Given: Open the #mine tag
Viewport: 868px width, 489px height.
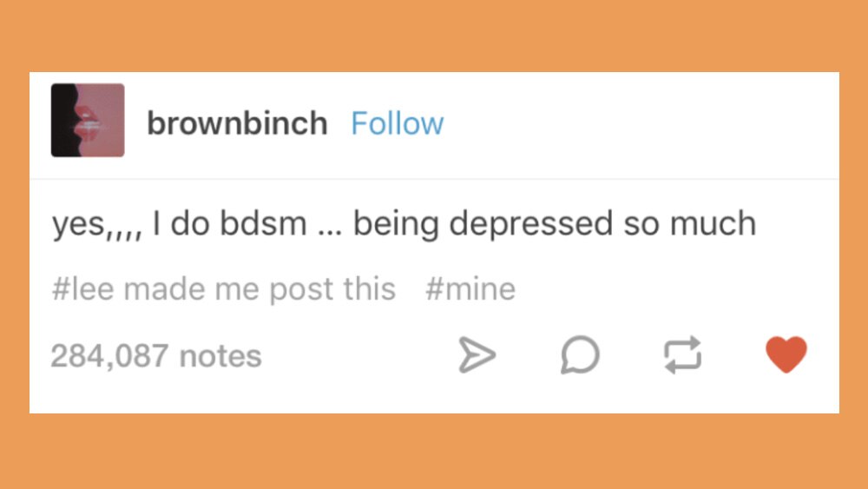Looking at the screenshot, I should tap(470, 288).
